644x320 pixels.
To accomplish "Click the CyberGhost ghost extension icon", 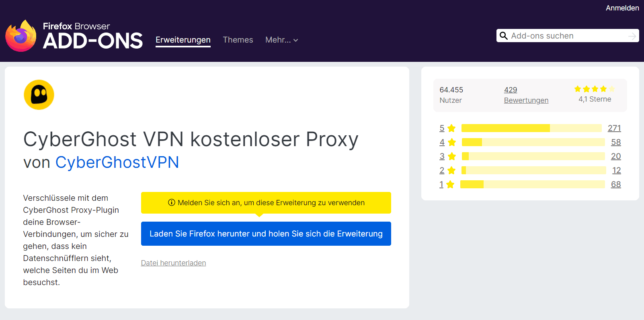I will [x=39, y=95].
